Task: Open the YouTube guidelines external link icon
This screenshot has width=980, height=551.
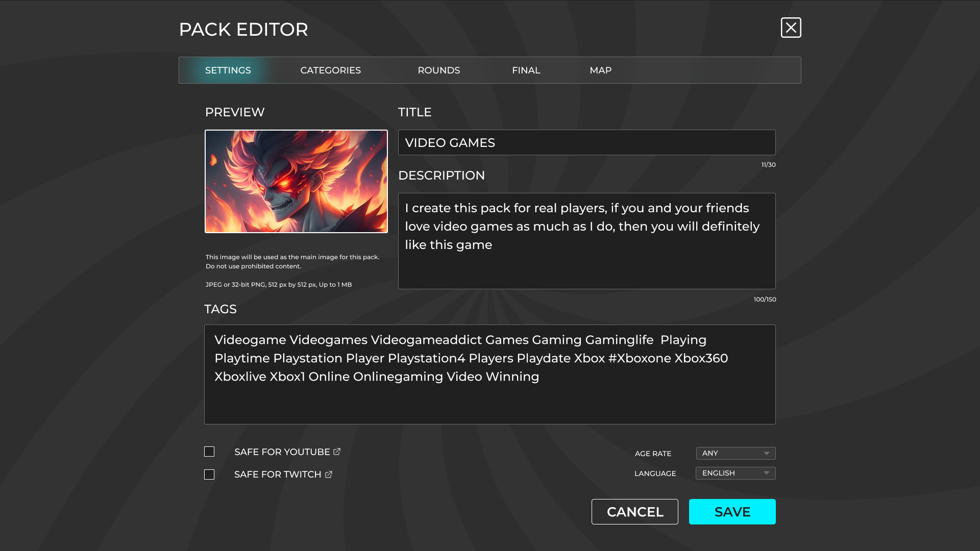Action: [x=337, y=452]
